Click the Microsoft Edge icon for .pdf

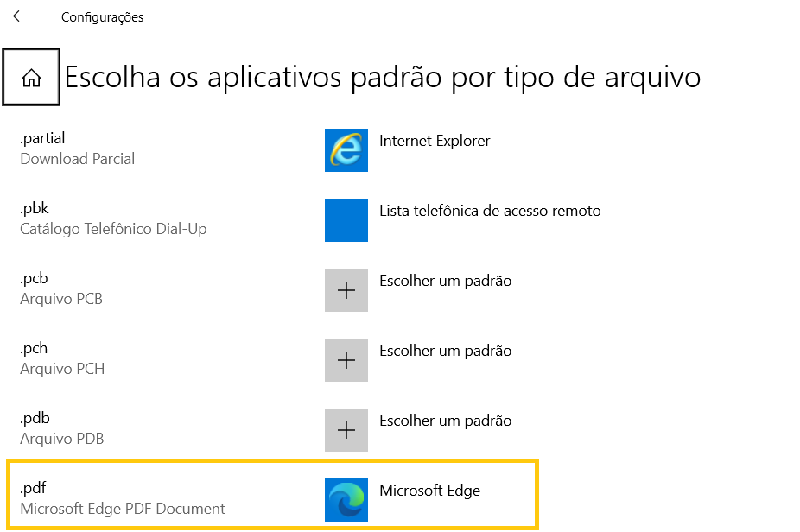click(x=346, y=500)
